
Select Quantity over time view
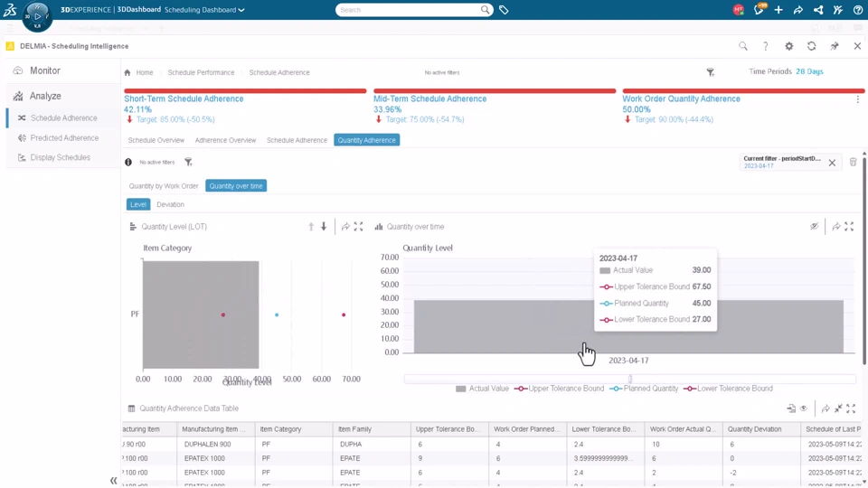coord(236,186)
